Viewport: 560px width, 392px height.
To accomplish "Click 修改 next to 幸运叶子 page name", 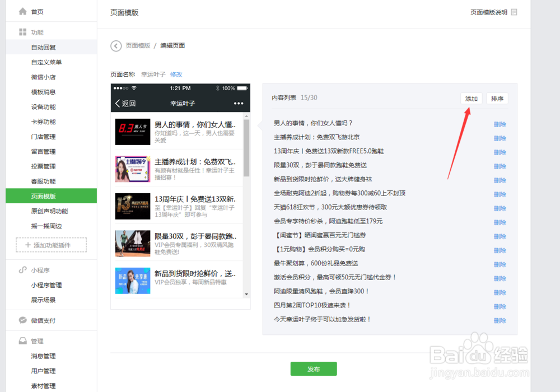I will click(176, 74).
